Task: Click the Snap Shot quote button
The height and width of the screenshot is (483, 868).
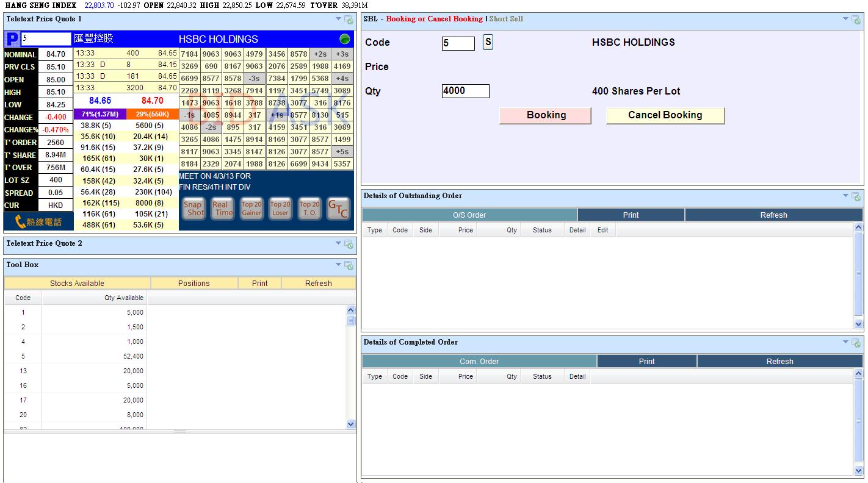Action: 193,209
